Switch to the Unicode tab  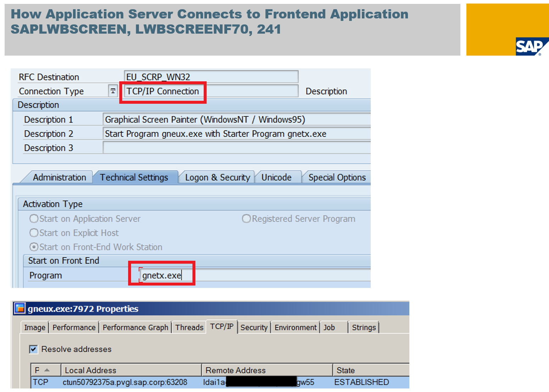pos(278,177)
